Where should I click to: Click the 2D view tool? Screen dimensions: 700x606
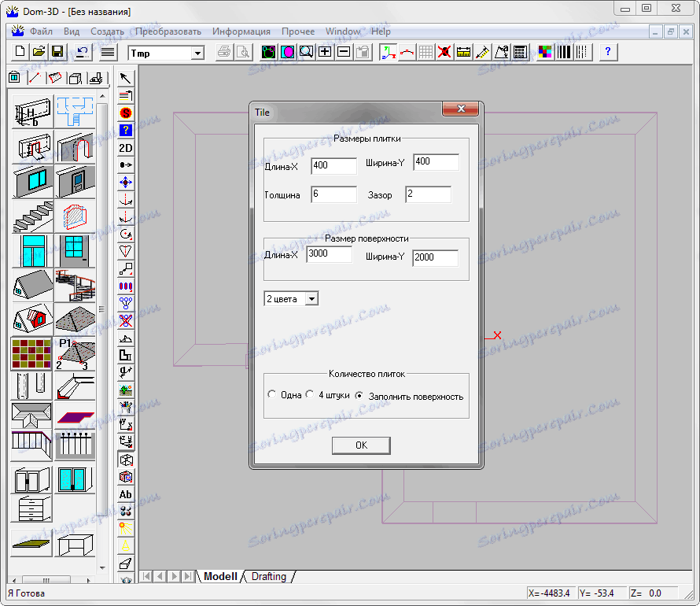tap(125, 148)
